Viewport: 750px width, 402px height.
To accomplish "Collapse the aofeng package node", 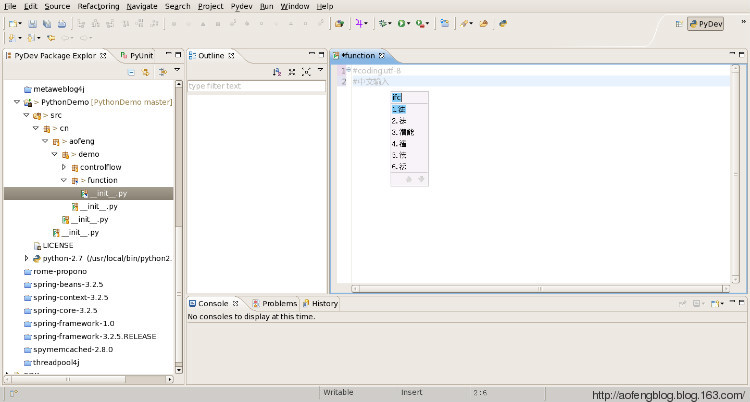I will (45, 141).
